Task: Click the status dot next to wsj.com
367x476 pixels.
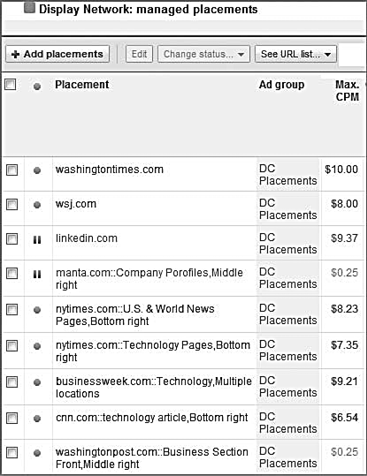Action: (x=37, y=205)
